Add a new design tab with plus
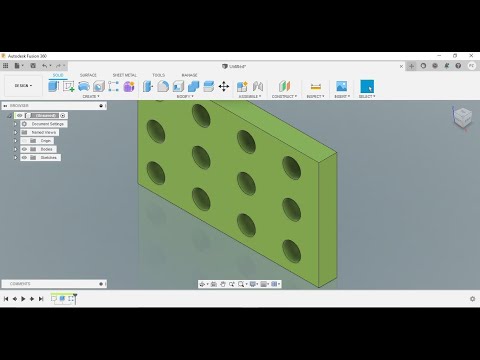 point(411,66)
